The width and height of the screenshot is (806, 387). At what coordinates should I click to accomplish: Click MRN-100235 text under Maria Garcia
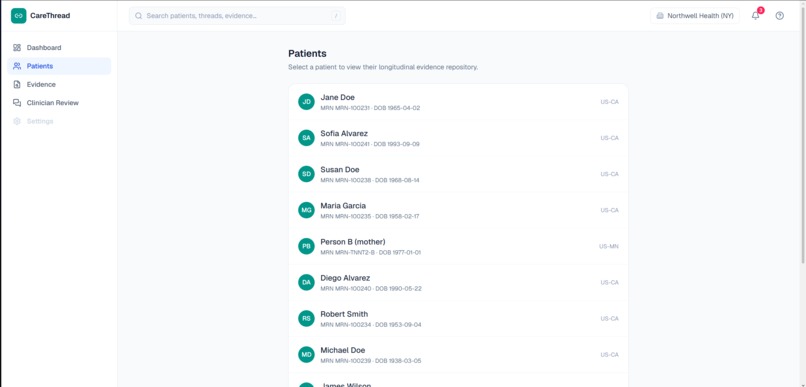352,216
